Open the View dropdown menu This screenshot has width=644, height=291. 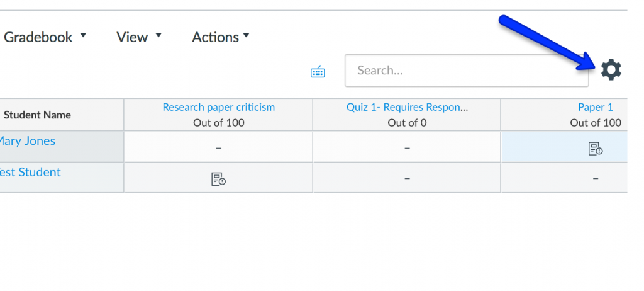click(139, 37)
